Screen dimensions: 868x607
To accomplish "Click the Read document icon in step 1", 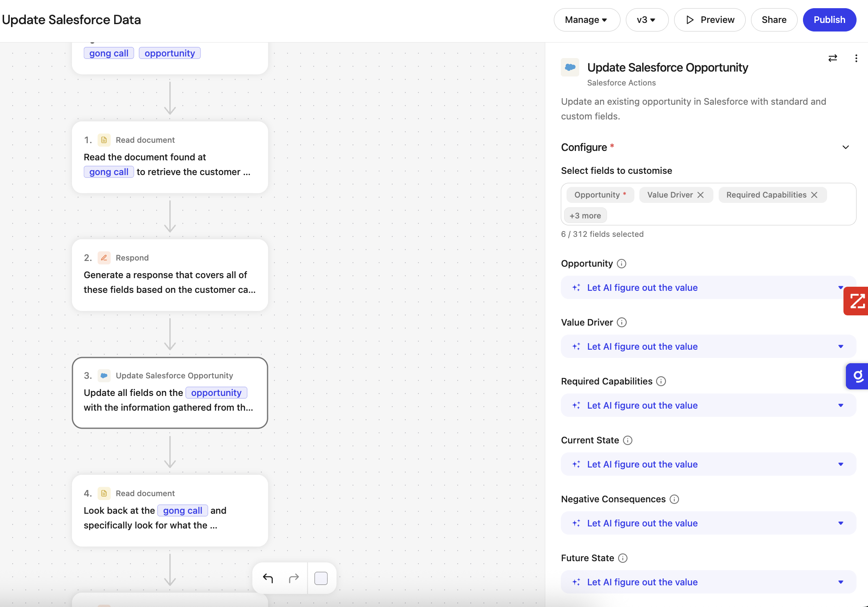I will coord(104,140).
